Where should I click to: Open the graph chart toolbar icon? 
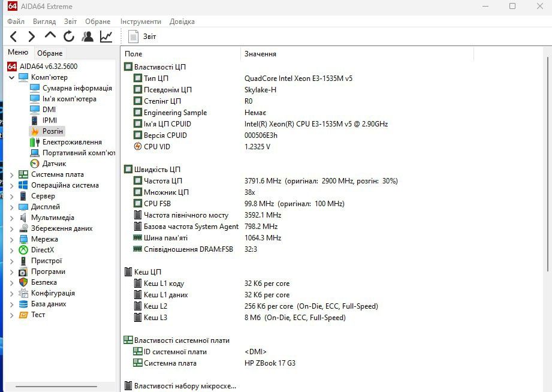click(x=106, y=37)
